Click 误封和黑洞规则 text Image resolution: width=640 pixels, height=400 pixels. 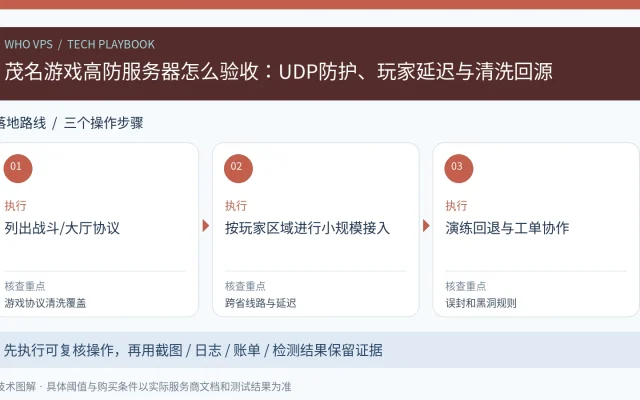coord(481,303)
